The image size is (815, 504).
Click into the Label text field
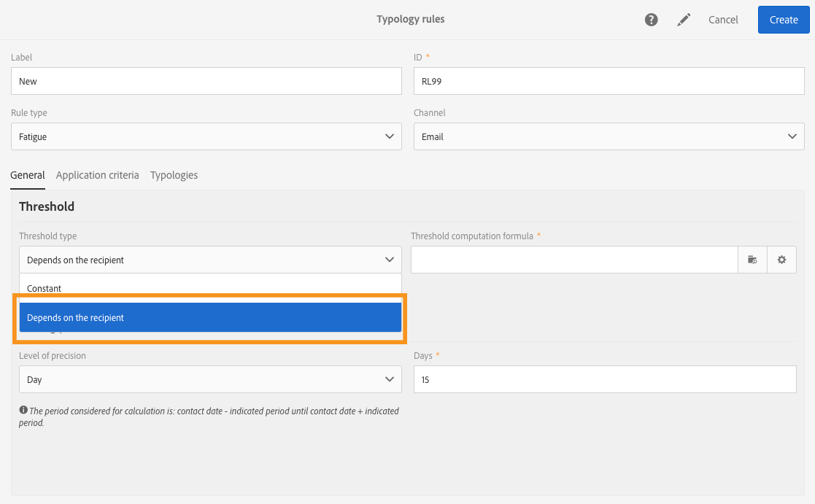click(x=206, y=81)
